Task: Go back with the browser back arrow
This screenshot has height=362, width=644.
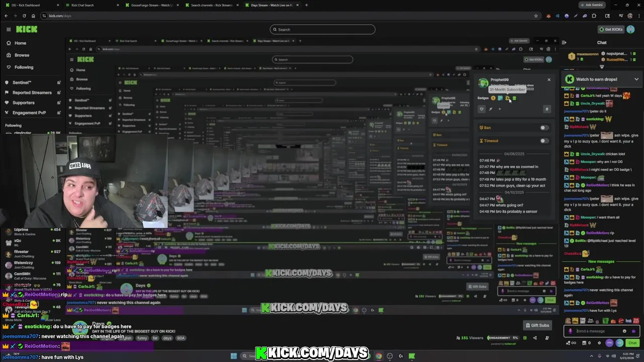Action: tap(6, 16)
